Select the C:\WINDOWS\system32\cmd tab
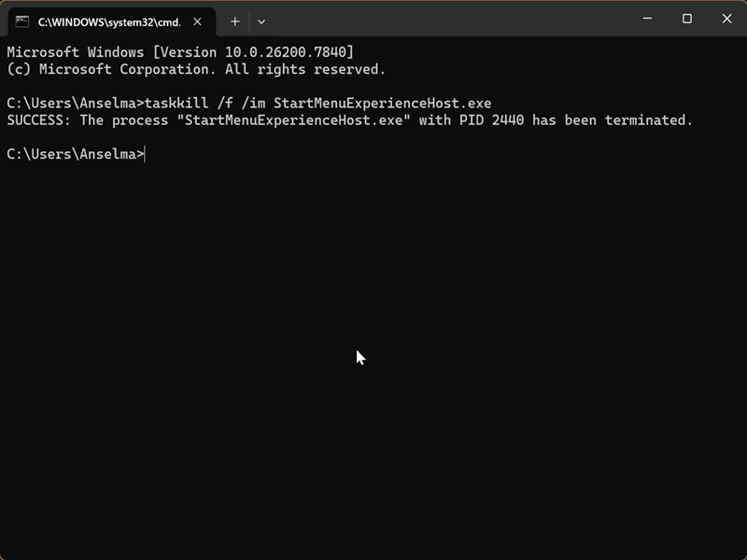Viewport: 747px width, 560px height. (107, 21)
